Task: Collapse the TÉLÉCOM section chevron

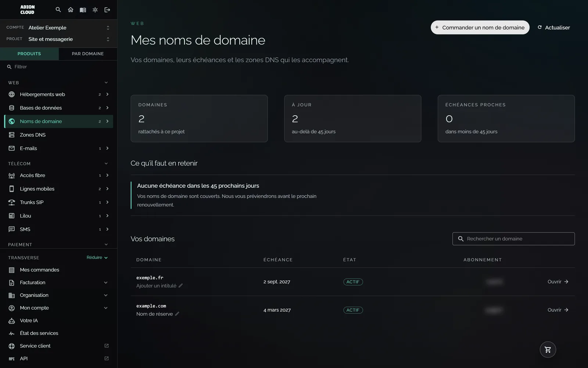Action: point(106,164)
